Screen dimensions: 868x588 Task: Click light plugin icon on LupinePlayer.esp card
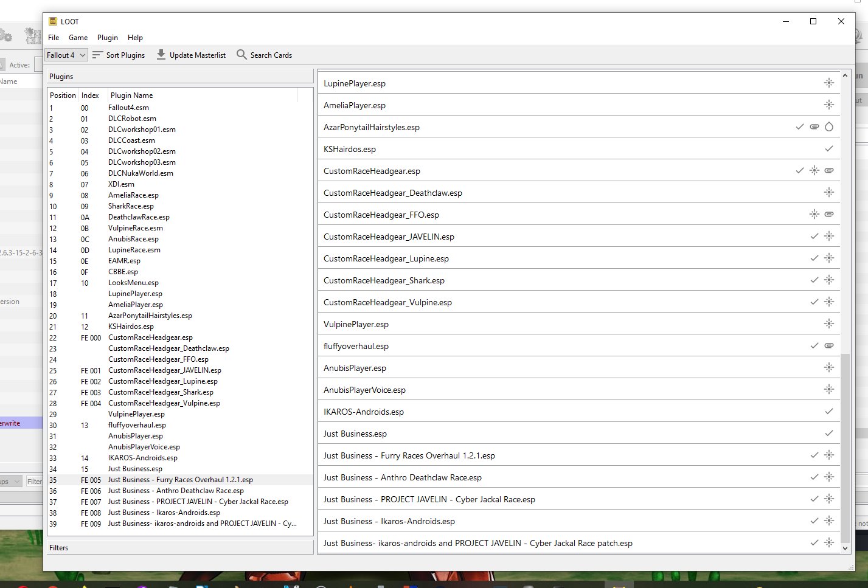[x=828, y=83]
